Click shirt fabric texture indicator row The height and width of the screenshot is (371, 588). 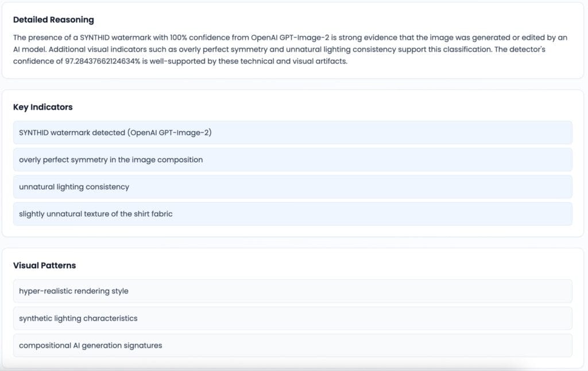[x=292, y=214]
